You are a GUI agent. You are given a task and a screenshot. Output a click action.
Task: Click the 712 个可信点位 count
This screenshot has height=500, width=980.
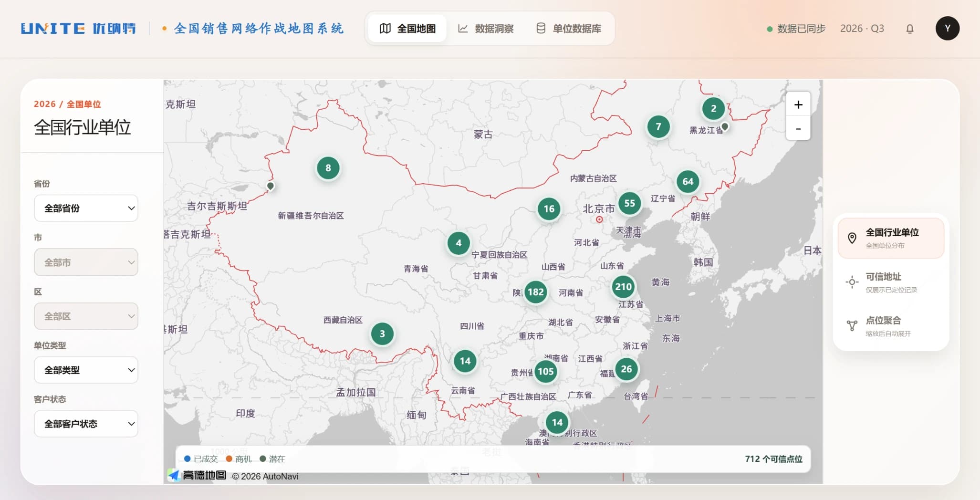click(773, 459)
